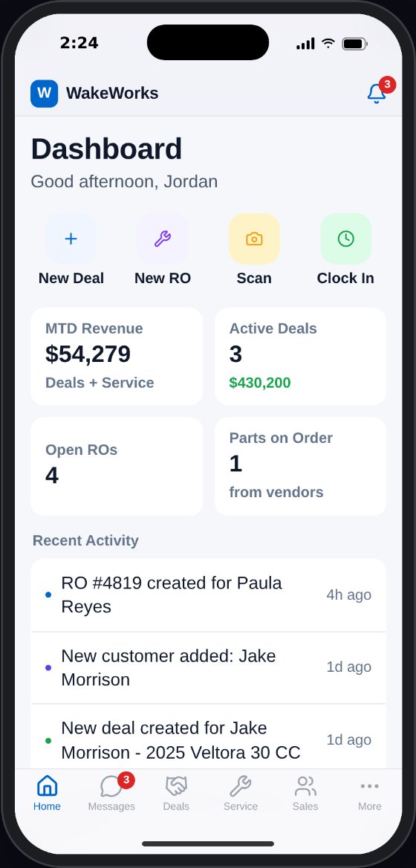416x868 pixels.
Task: Tap the New Deal plus icon
Action: 71,239
